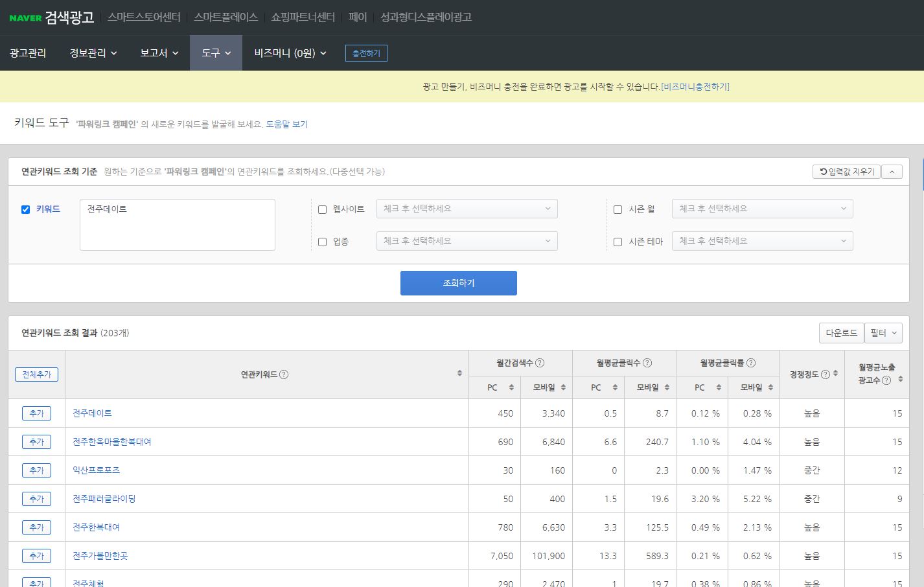Sort monthly search PC column
This screenshot has width=924, height=587.
(511, 387)
